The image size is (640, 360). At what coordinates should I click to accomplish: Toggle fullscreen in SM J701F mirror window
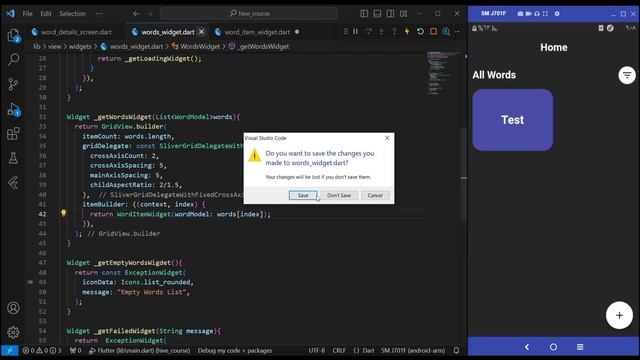coord(545,13)
